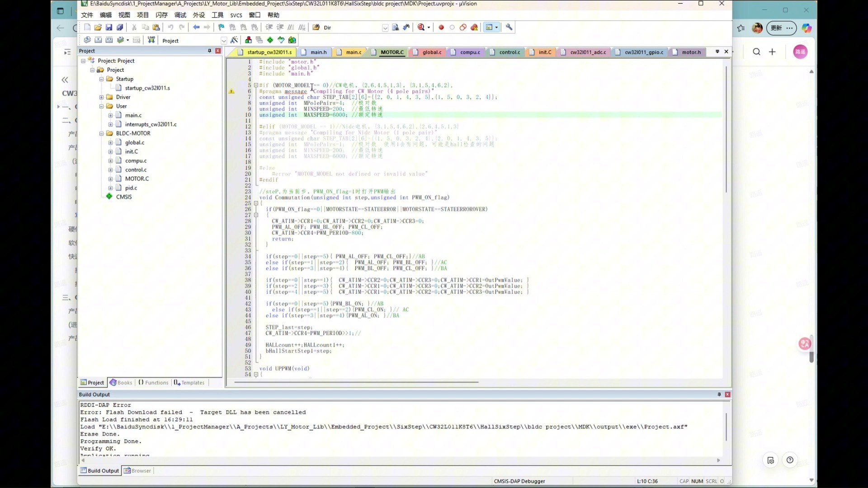Select CMSIS component in project tree
868x488 pixels.
(124, 197)
